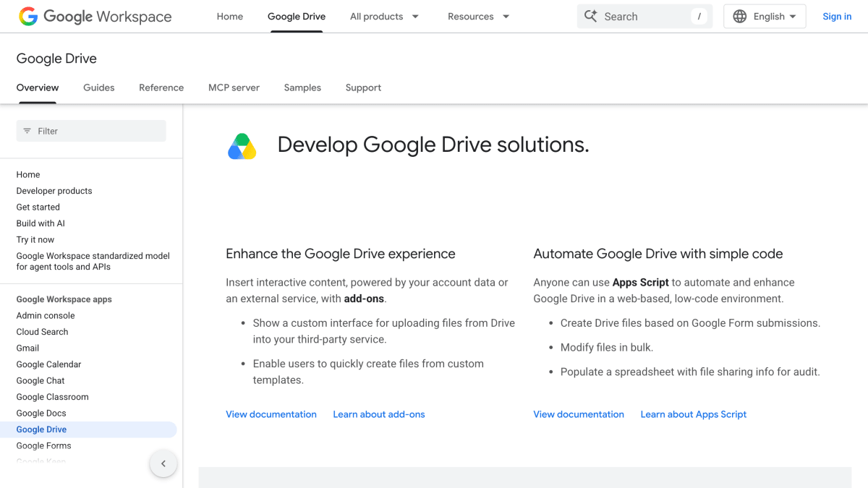Click the Enable users to quickly create files bullet
The image size is (868, 488).
(368, 372)
